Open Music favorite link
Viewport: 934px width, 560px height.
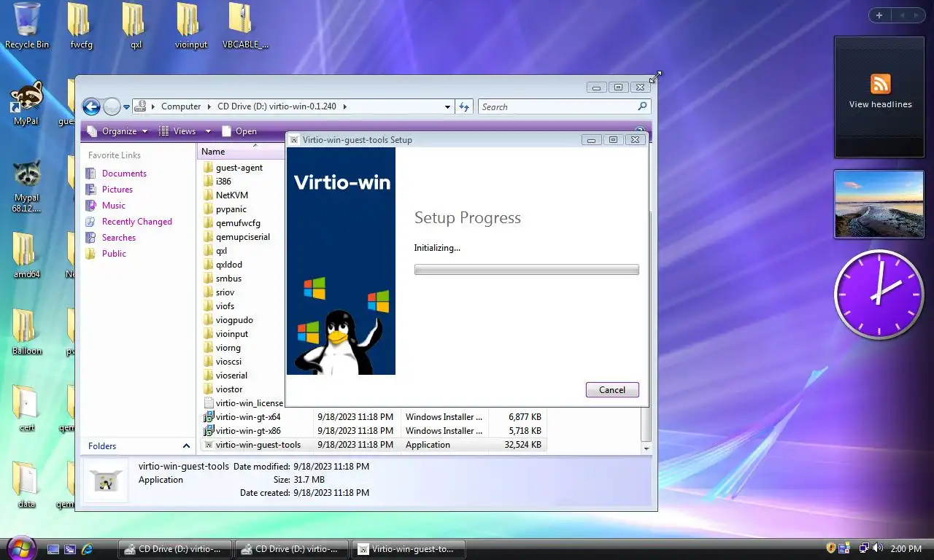click(113, 206)
